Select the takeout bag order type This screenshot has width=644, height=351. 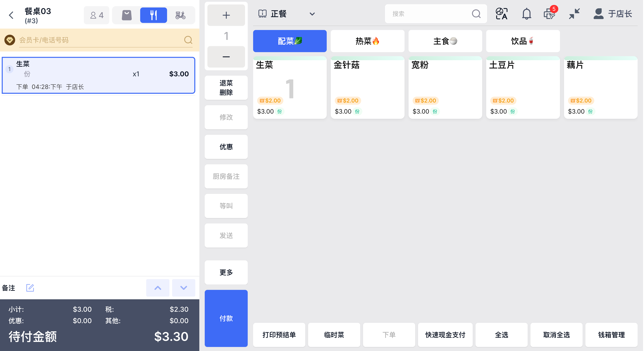127,15
